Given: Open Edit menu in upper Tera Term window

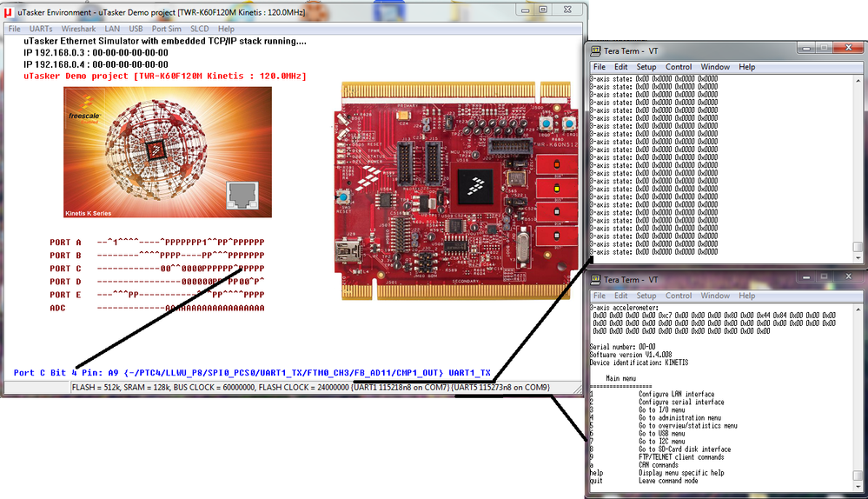Looking at the screenshot, I should (x=621, y=67).
